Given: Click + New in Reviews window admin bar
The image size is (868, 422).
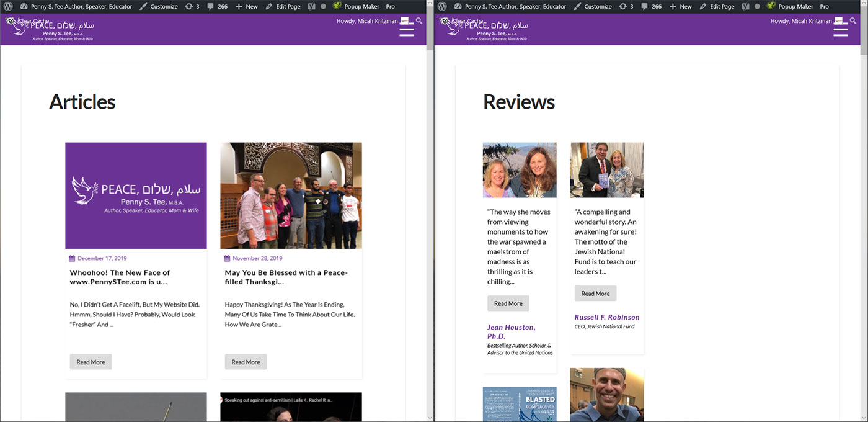Looking at the screenshot, I should 681,6.
